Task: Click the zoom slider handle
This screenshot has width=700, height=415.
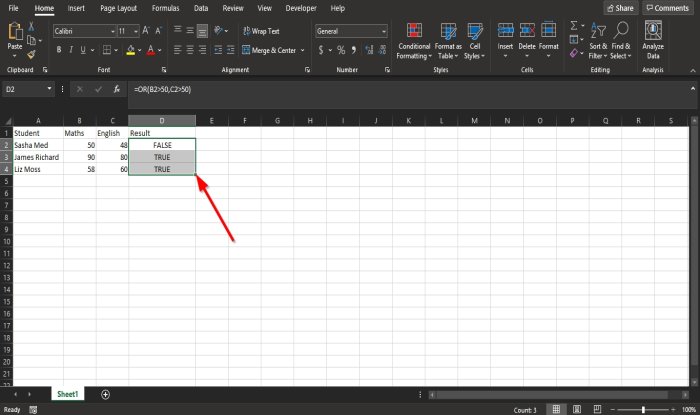Action: coord(643,410)
